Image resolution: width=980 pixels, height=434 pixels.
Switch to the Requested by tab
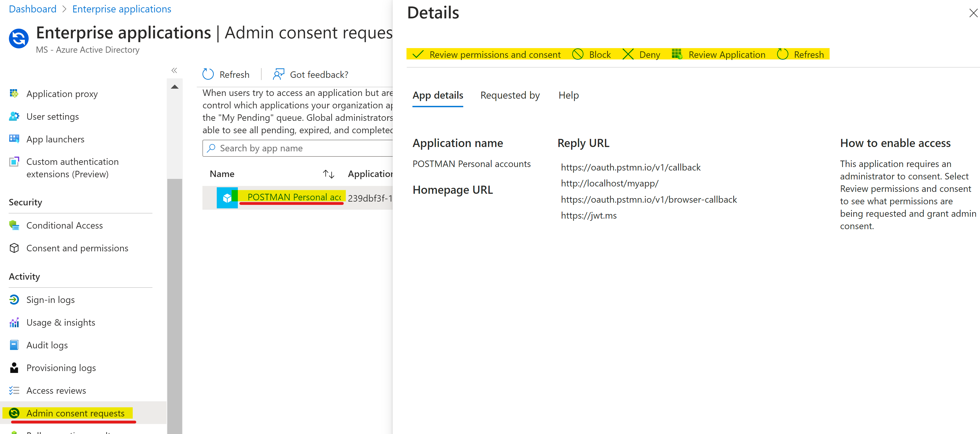pos(510,95)
